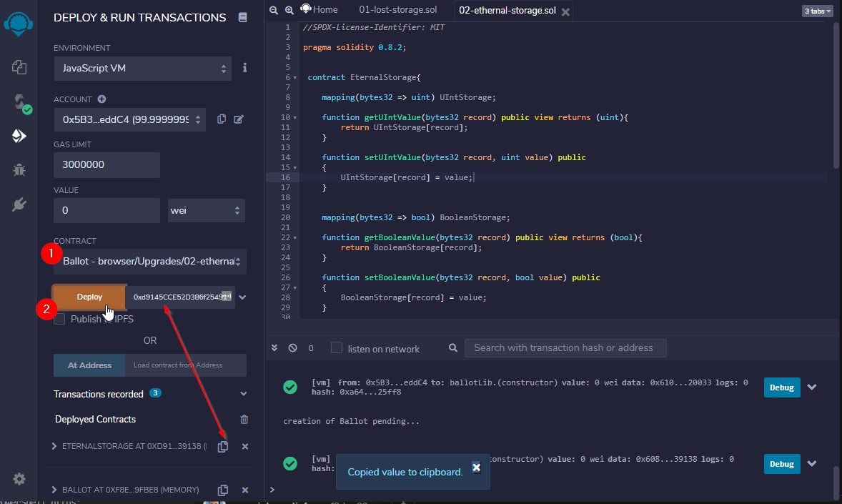Zoom in the editor font
Screen dimensions: 842x504
289,10
